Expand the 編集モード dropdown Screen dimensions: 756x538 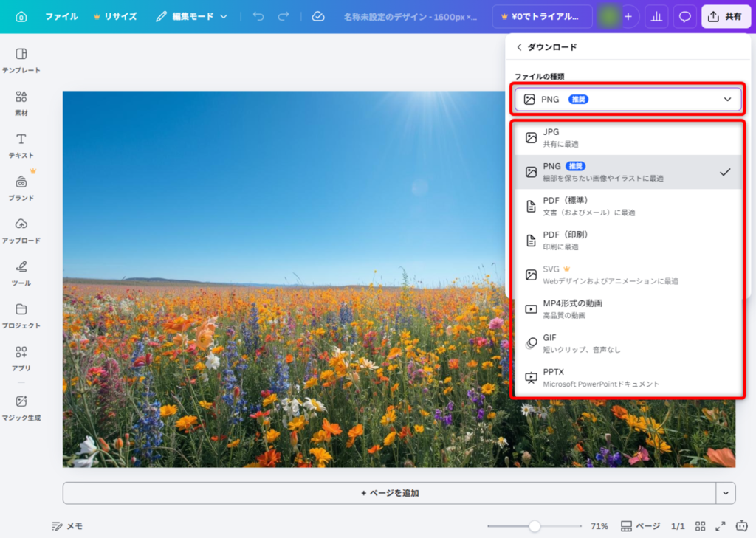pyautogui.click(x=192, y=17)
